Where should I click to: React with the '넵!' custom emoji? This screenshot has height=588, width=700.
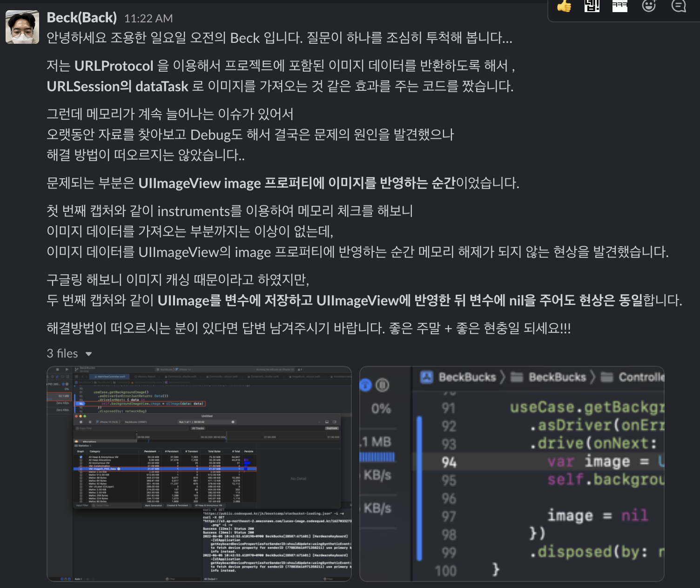[592, 6]
